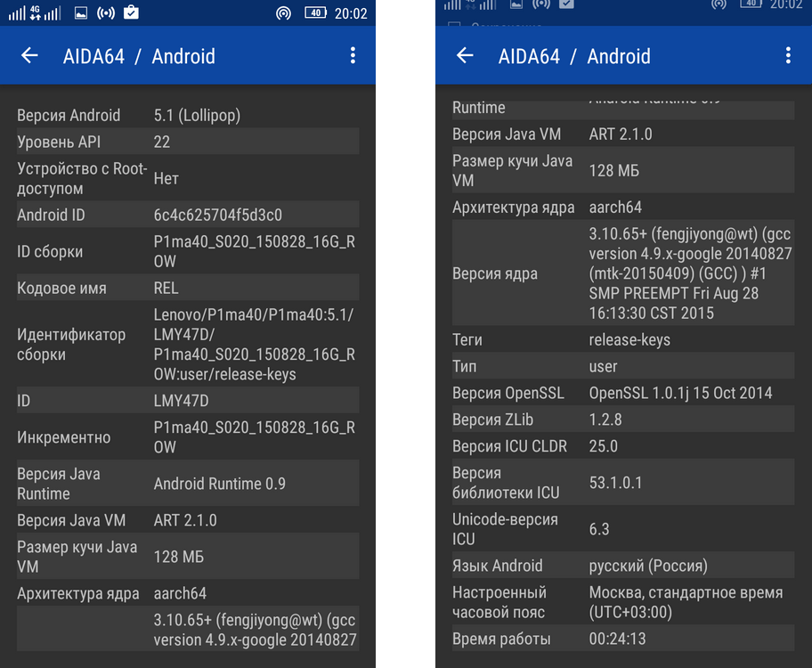Open three-dot menu in right screenshot
This screenshot has height=668, width=812.
point(788,55)
